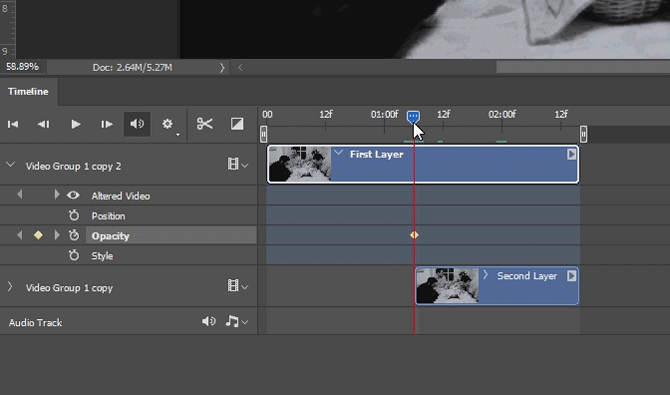
Task: Select Video Group 1 copy 2 label
Action: click(x=73, y=166)
